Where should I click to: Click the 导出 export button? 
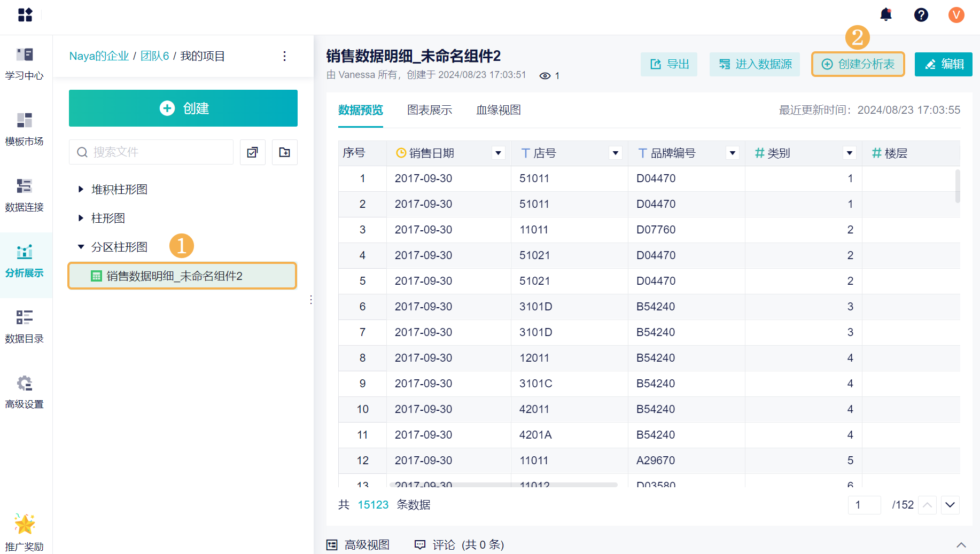click(669, 64)
